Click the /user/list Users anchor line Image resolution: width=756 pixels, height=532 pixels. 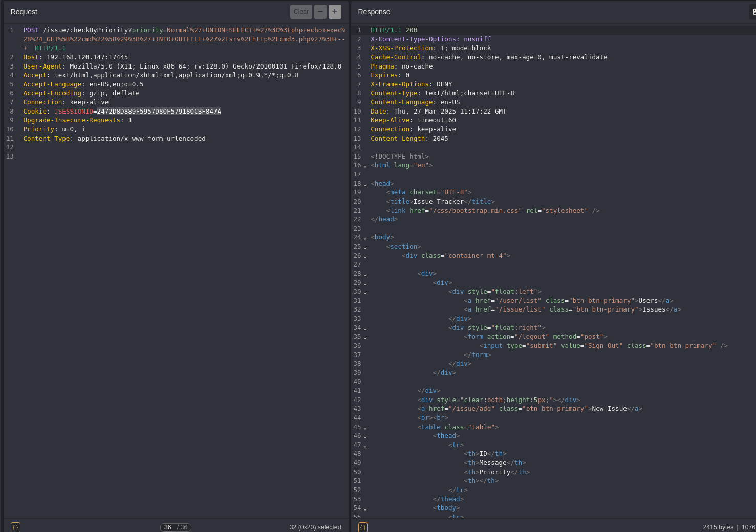pyautogui.click(x=569, y=301)
